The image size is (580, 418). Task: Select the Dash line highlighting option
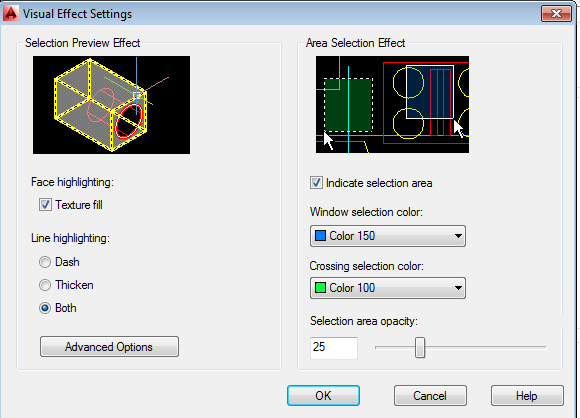(x=45, y=262)
